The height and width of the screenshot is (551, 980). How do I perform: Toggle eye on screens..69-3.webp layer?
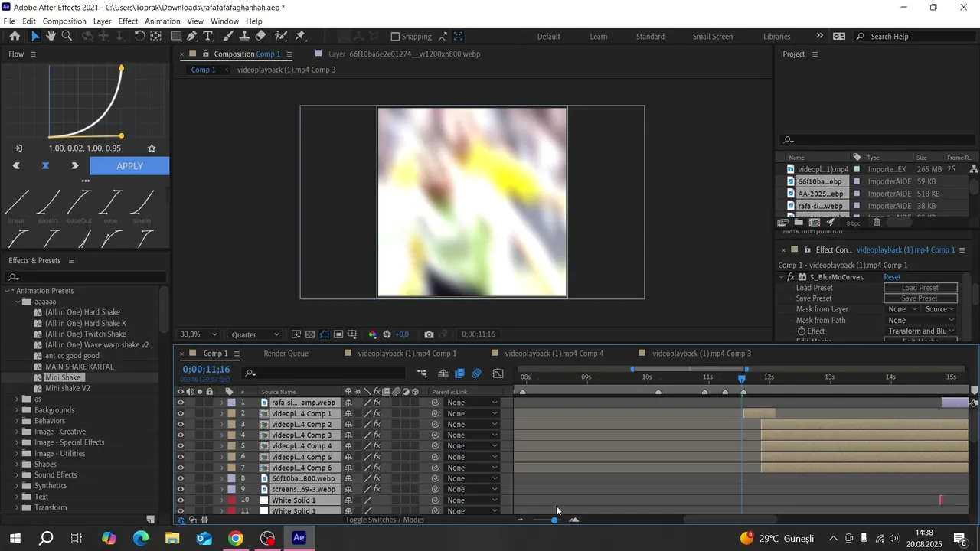181,490
